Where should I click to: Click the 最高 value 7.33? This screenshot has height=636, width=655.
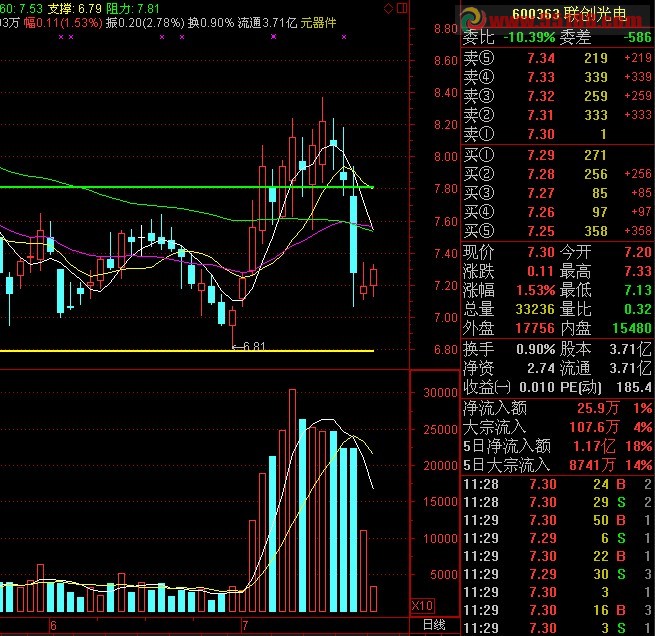(x=638, y=271)
